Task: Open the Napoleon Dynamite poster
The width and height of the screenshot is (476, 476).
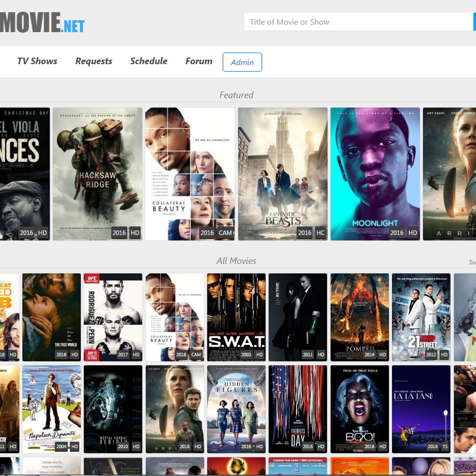Action: click(x=52, y=409)
